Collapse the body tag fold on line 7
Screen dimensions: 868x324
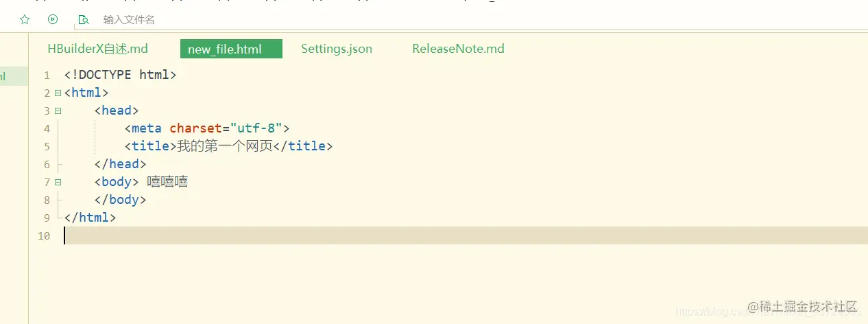tap(58, 182)
